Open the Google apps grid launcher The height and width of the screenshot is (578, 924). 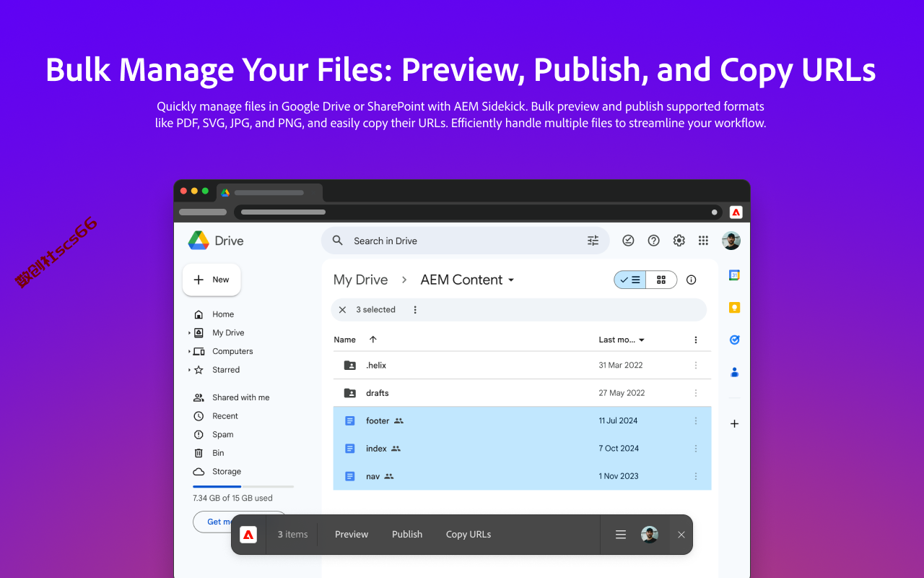coord(703,241)
